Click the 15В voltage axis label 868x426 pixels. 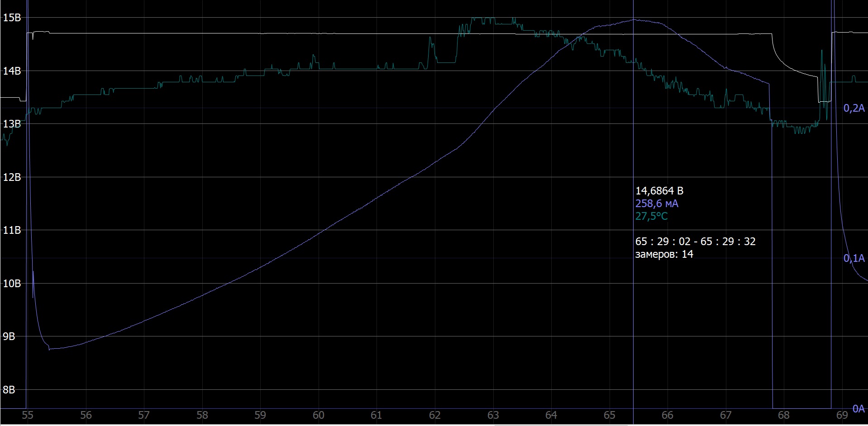pos(12,18)
